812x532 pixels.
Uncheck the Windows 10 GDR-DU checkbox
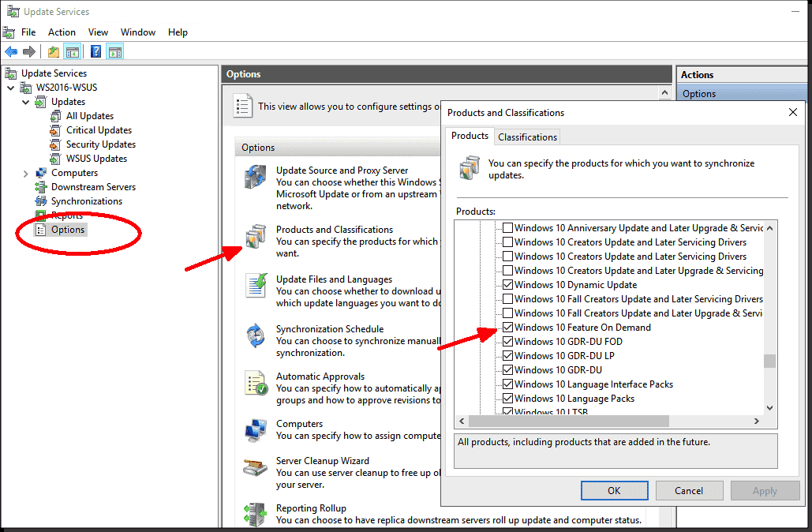click(x=508, y=370)
